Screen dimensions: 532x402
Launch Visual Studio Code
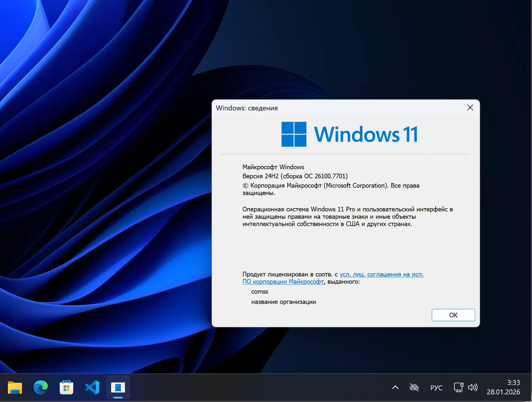(92, 387)
